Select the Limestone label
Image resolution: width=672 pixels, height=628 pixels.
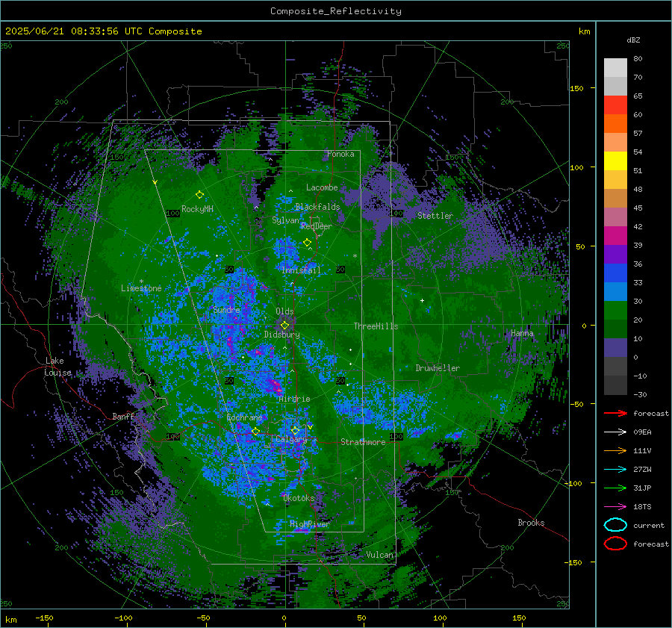pos(141,288)
